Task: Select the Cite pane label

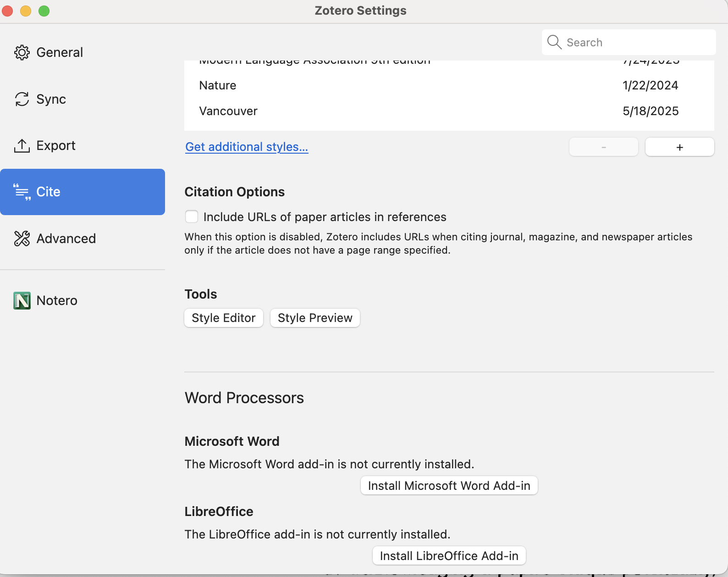Action: 48,192
